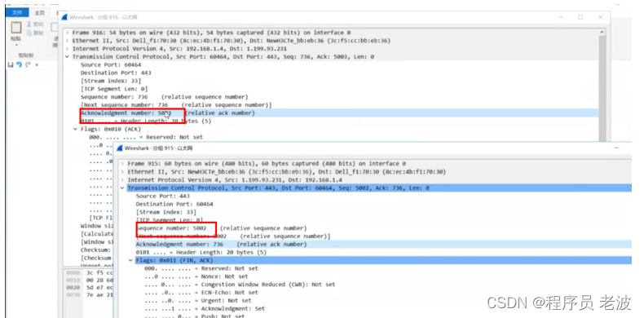The width and height of the screenshot is (644, 318).
Task: Expand the Frame 916 tree row
Action: click(68, 33)
